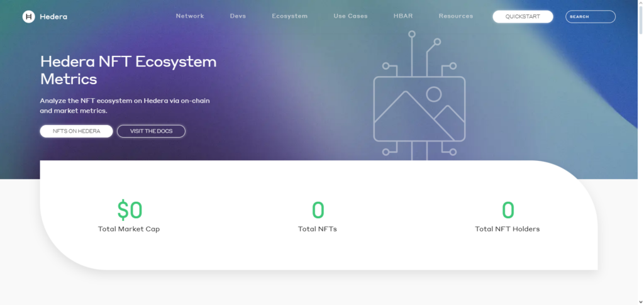Click the scrollbar up arrow

[x=641, y=3]
